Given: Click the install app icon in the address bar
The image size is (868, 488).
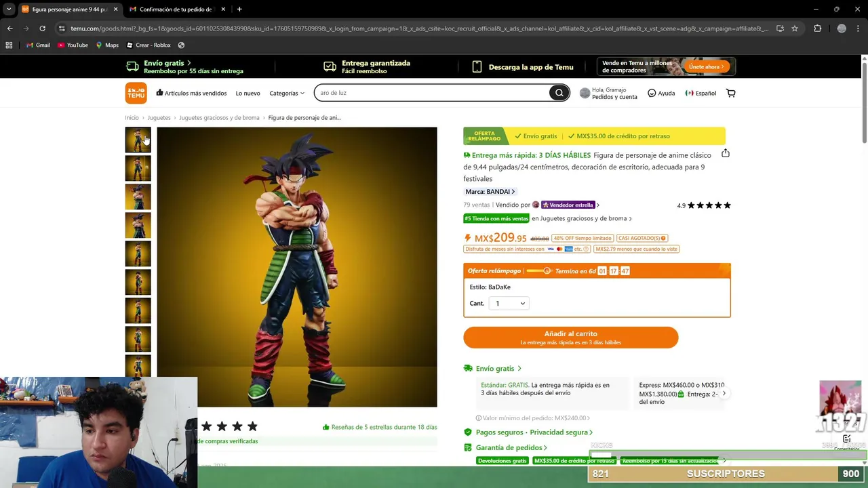Looking at the screenshot, I should [x=780, y=28].
